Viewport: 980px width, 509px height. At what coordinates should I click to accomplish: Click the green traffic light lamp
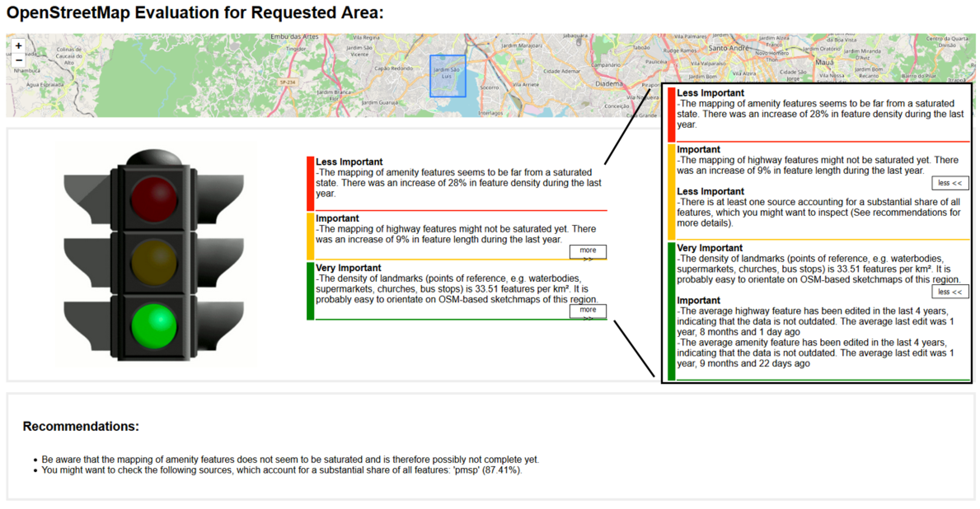coord(154,326)
